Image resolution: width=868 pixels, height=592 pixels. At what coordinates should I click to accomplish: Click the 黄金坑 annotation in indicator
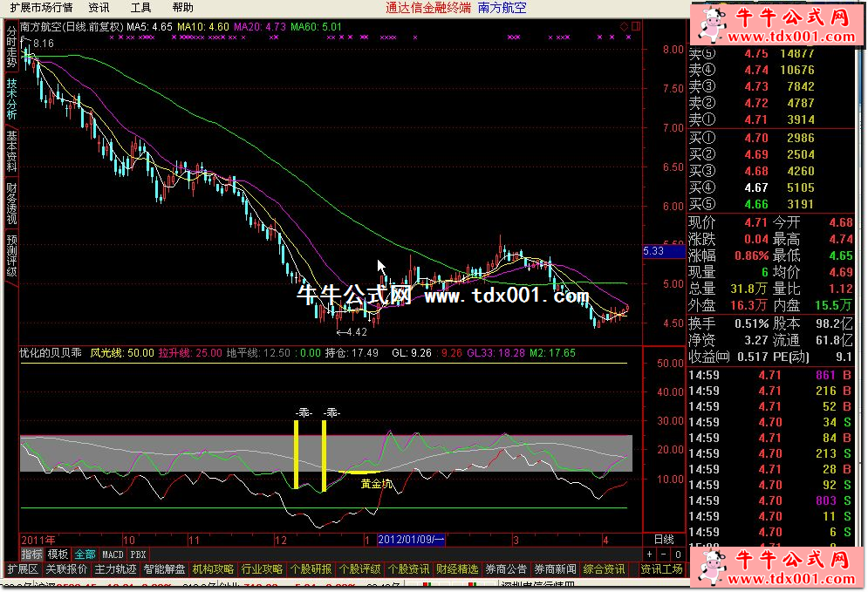click(377, 484)
